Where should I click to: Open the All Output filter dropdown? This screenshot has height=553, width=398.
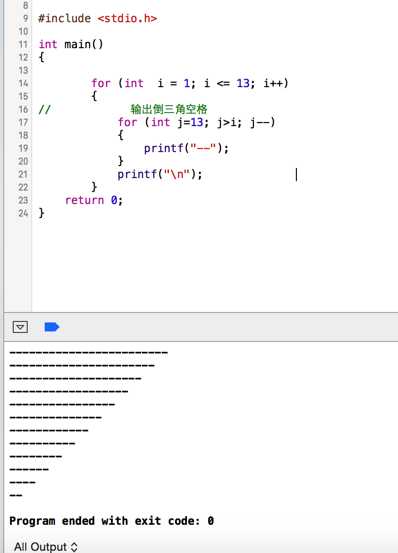point(45,546)
